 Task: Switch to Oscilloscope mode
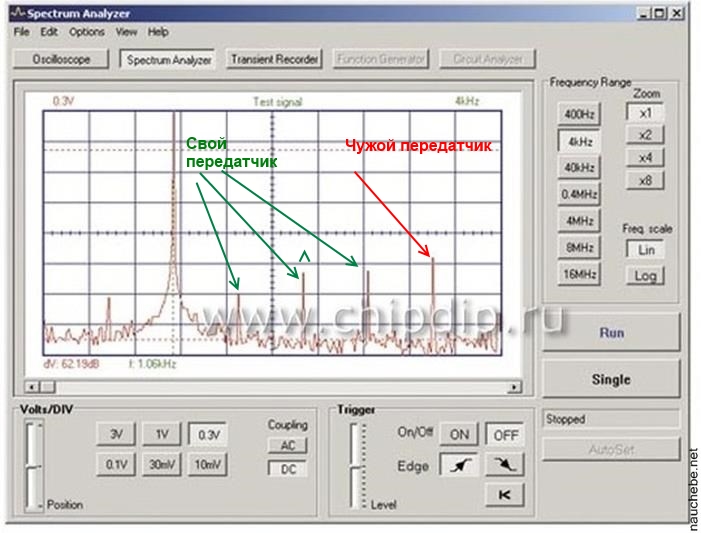pos(61,59)
